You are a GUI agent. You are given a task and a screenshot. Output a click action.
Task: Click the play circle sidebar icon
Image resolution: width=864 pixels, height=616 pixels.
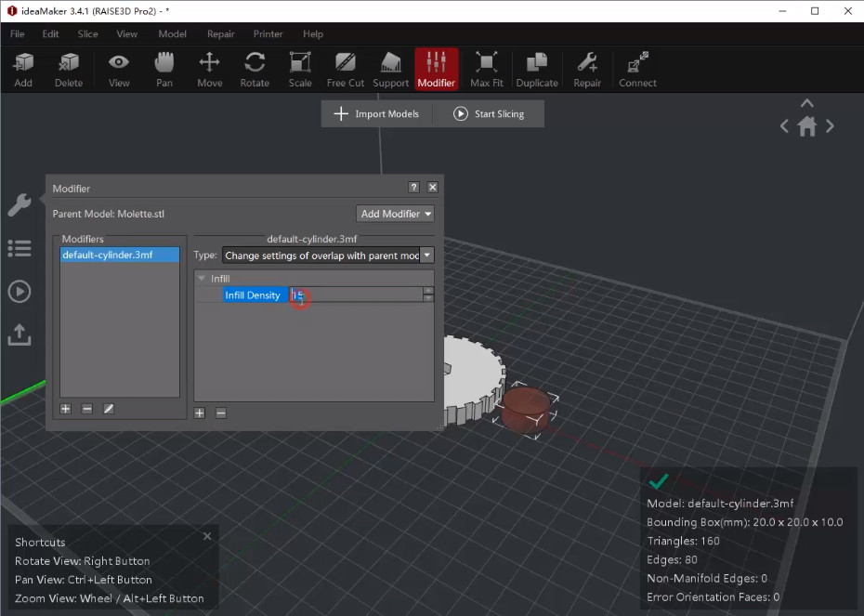pyautogui.click(x=20, y=292)
